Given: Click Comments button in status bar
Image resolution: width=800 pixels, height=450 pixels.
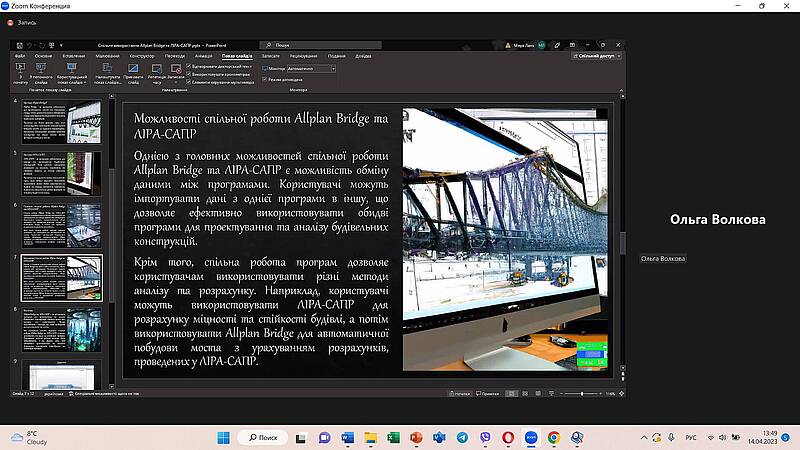Looking at the screenshot, I should pos(487,393).
